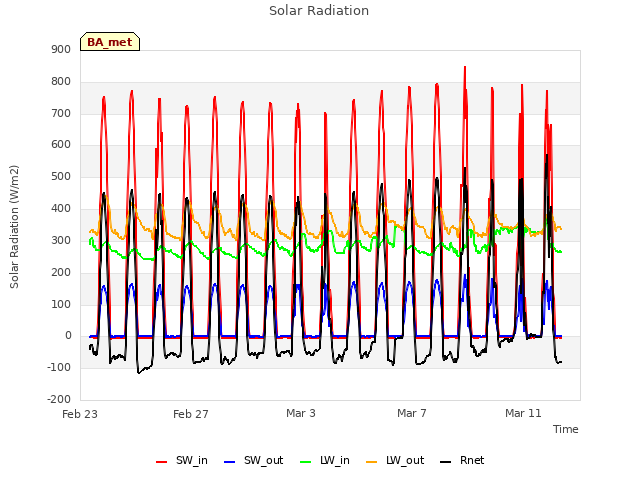Image resolution: width=640 pixels, height=480 pixels.
Task: Click the black Rnet legend marker
Action: coord(446,462)
